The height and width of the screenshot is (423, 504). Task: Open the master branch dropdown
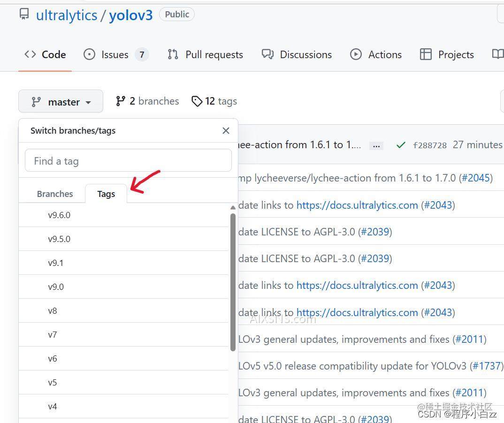tap(61, 101)
